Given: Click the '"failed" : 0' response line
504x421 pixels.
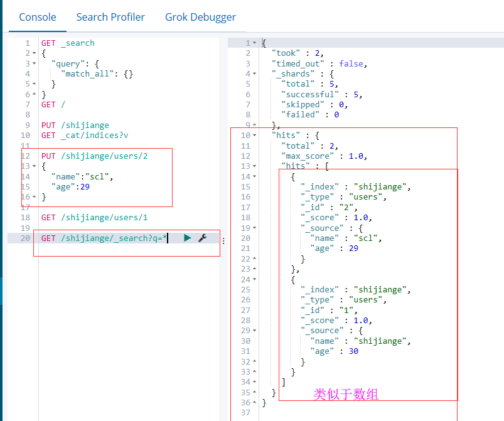Looking at the screenshot, I should [x=310, y=115].
